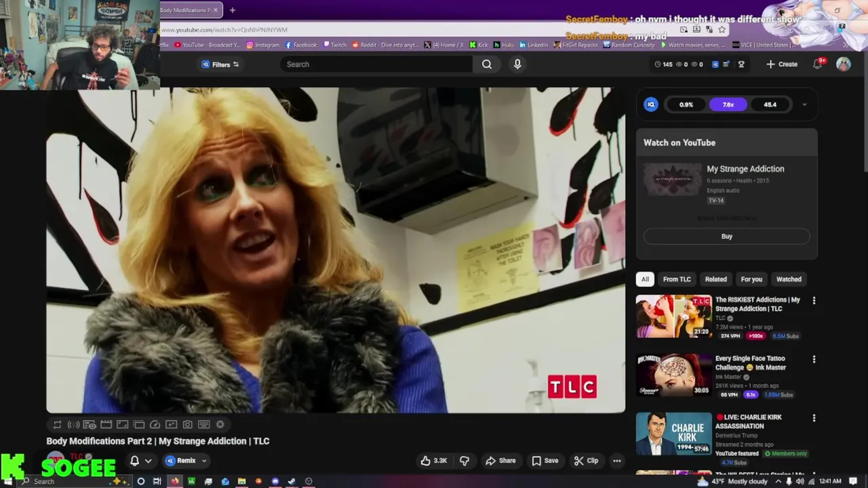Open Every Single Face Tattoo Challenge thumbnail
This screenshot has height=488, width=868.
(x=673, y=375)
